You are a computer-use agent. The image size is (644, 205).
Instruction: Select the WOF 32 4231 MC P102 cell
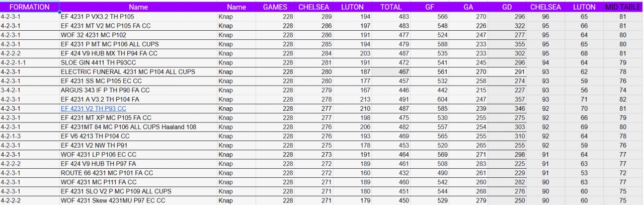tap(94, 35)
